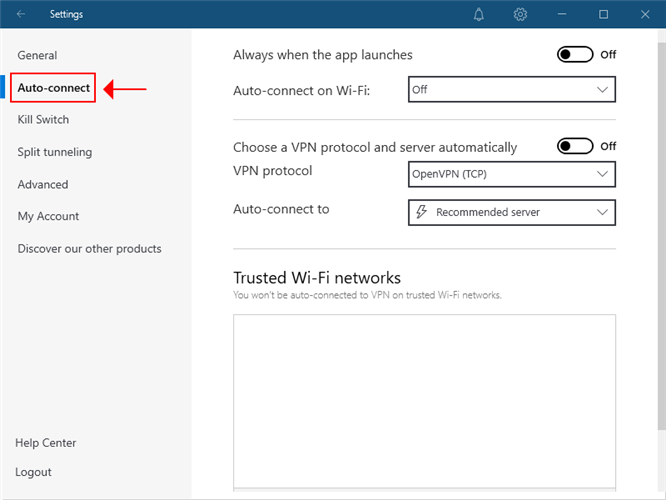Click Logout in the sidebar
666x500 pixels.
click(x=33, y=472)
